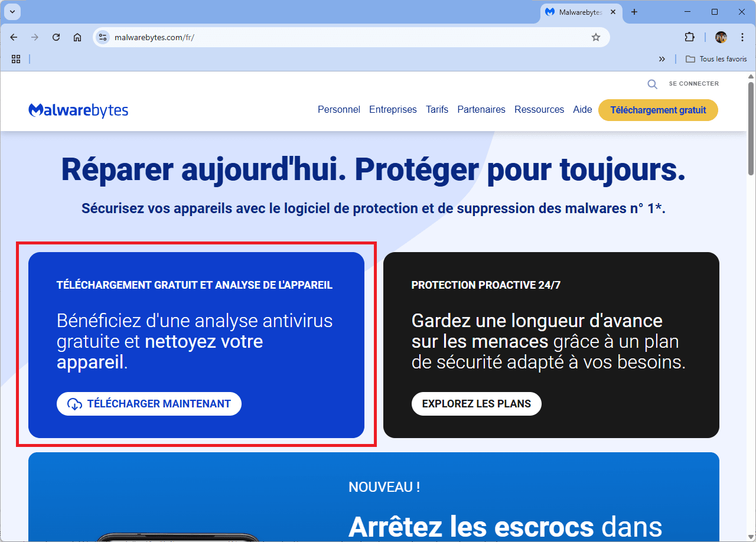Viewport: 756px width, 542px height.
Task: Reload the page with refresh icon
Action: coord(56,37)
